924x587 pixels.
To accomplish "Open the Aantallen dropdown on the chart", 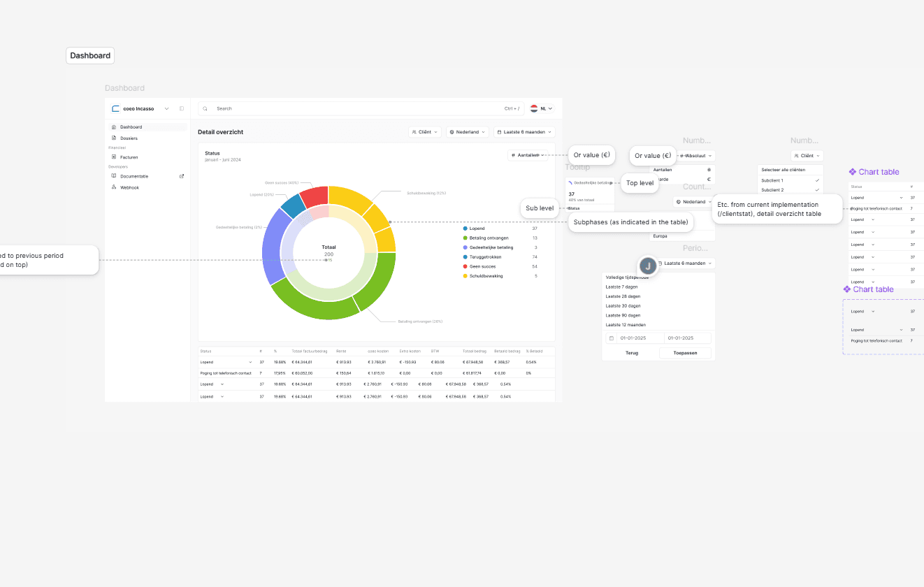I will (528, 154).
